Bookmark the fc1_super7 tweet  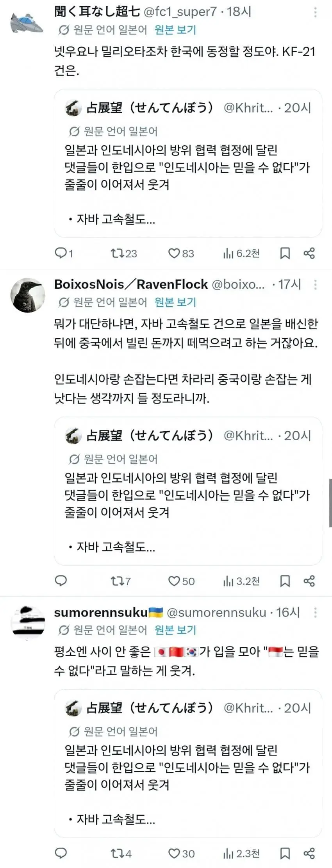coord(285,253)
